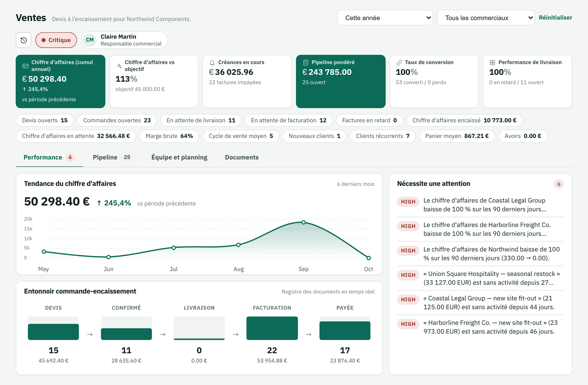
Task: Open the Équipe et planning tab
Action: click(x=179, y=157)
